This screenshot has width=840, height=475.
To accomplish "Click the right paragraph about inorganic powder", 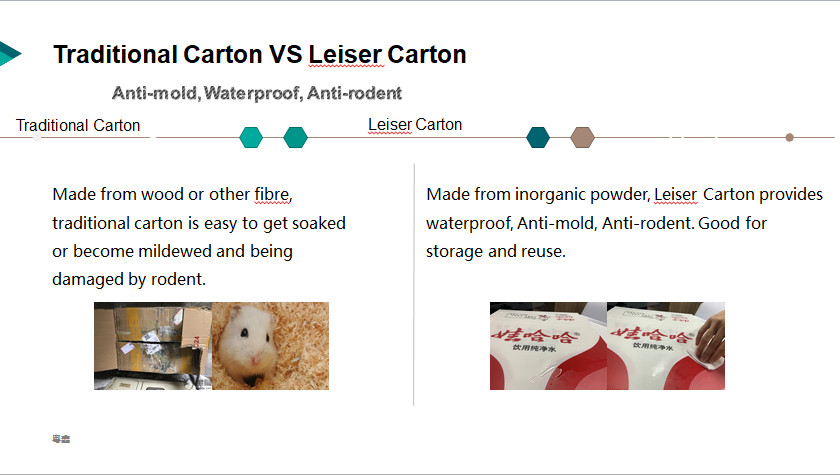I will pos(624,223).
